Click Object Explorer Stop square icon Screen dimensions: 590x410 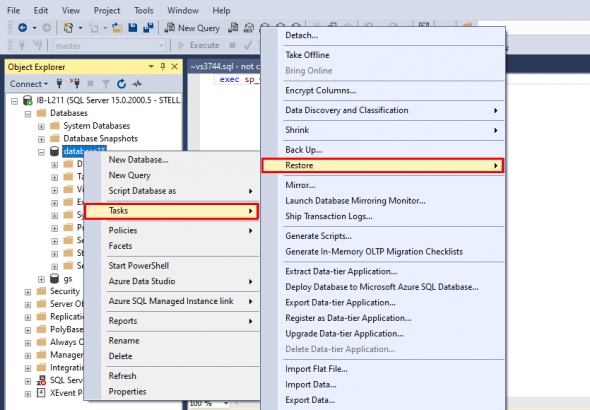coord(90,84)
